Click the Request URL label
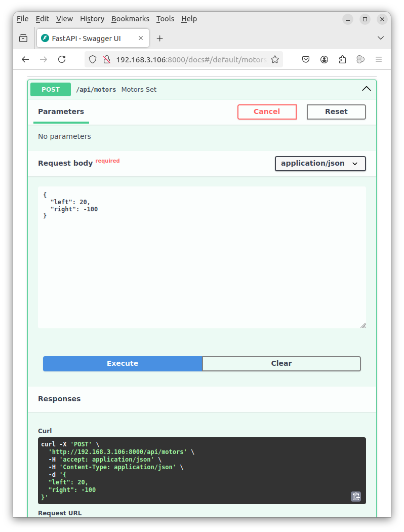This screenshot has height=532, width=404. [60, 513]
